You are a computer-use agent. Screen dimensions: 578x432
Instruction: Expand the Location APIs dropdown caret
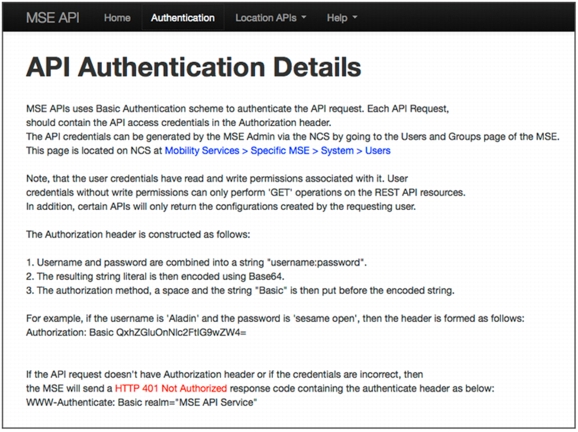coord(304,17)
